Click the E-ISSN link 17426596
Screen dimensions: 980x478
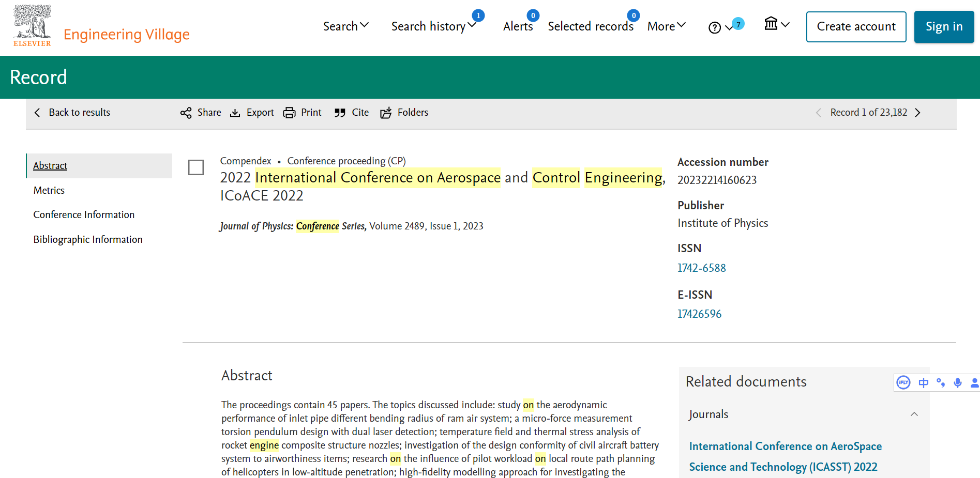[x=700, y=314]
